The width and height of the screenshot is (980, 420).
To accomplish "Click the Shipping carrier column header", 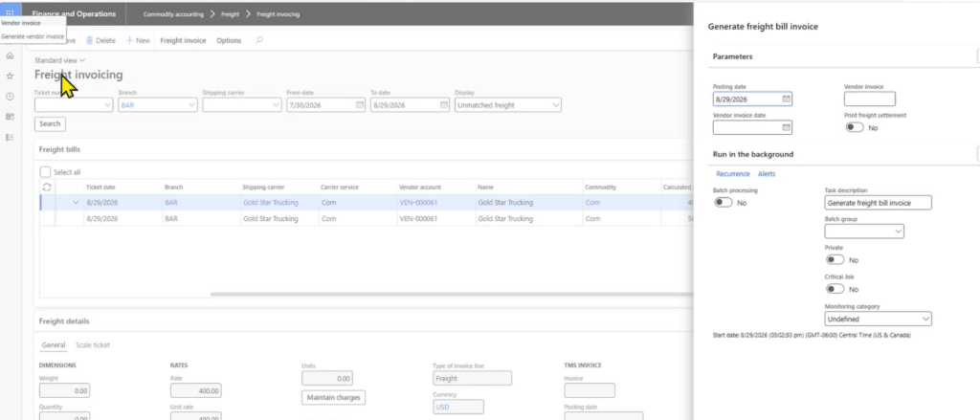I will 263,187.
